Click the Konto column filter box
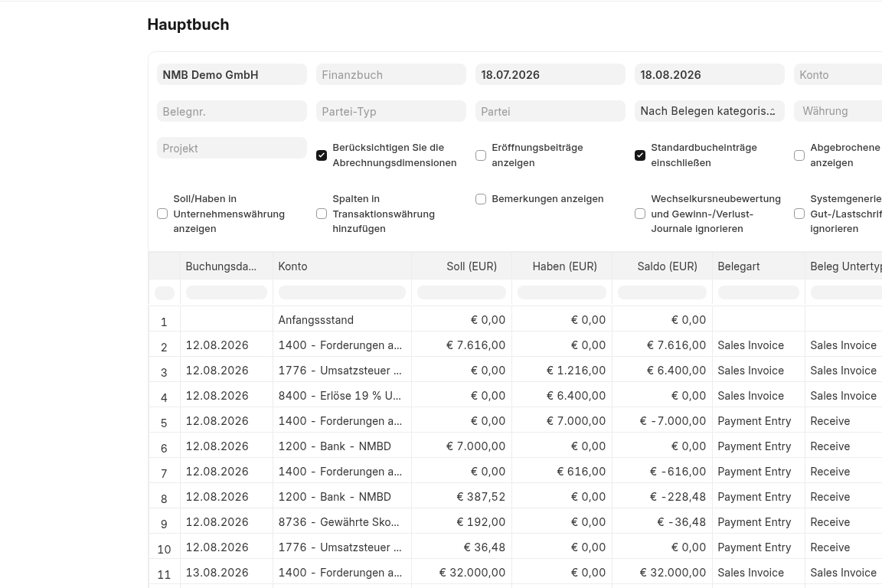This screenshot has width=882, height=588. pyautogui.click(x=342, y=292)
